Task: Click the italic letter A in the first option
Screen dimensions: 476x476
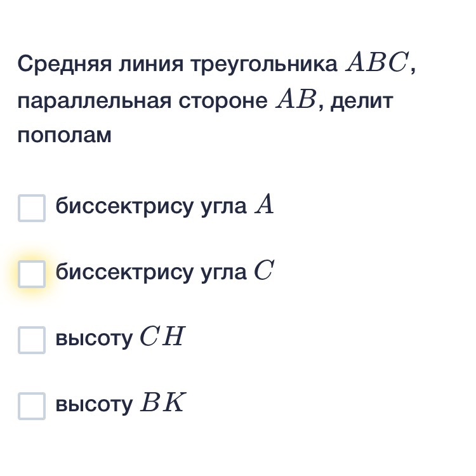Action: [264, 204]
